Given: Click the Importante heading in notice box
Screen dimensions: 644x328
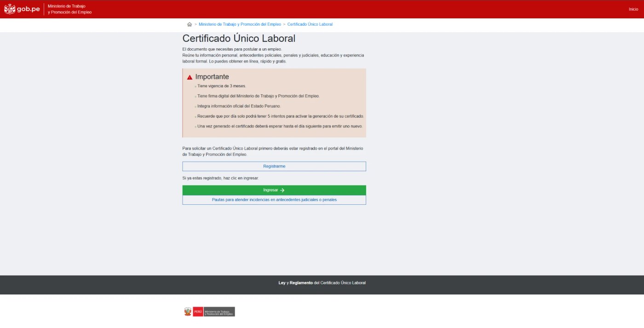Looking at the screenshot, I should click(212, 77).
